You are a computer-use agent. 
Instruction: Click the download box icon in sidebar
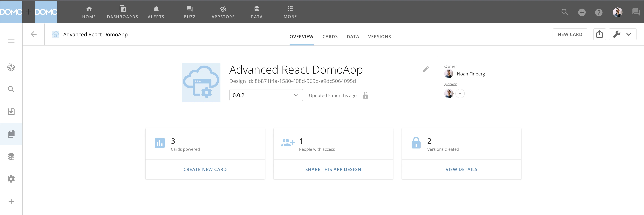(11, 111)
